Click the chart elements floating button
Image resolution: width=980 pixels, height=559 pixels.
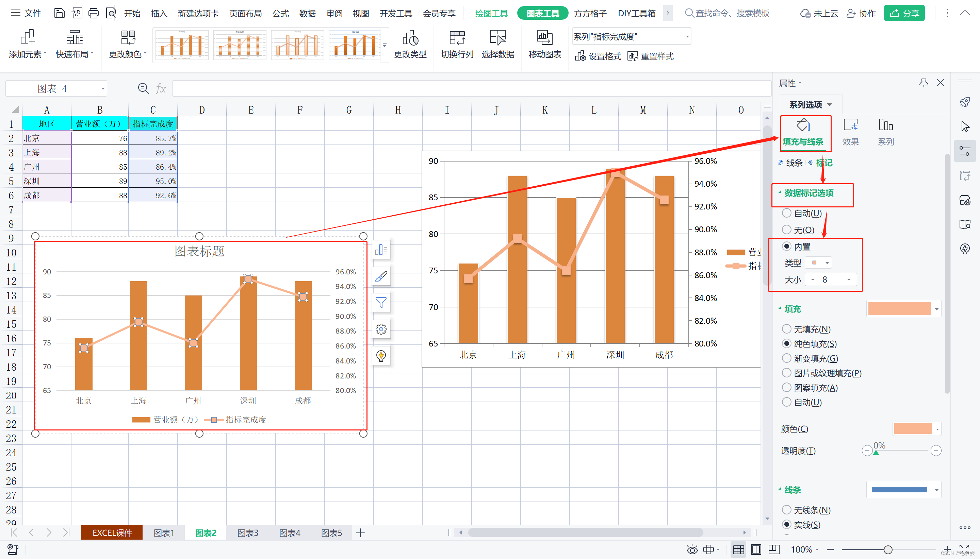pyautogui.click(x=381, y=250)
